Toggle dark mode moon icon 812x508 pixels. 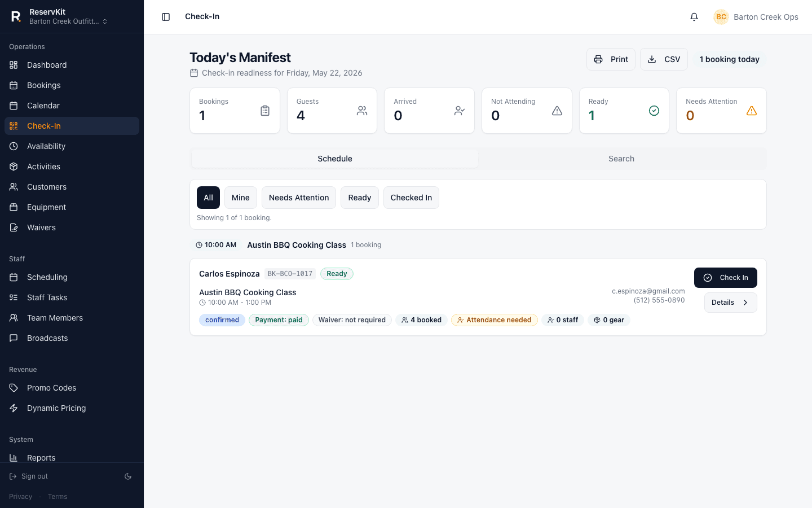click(x=128, y=476)
